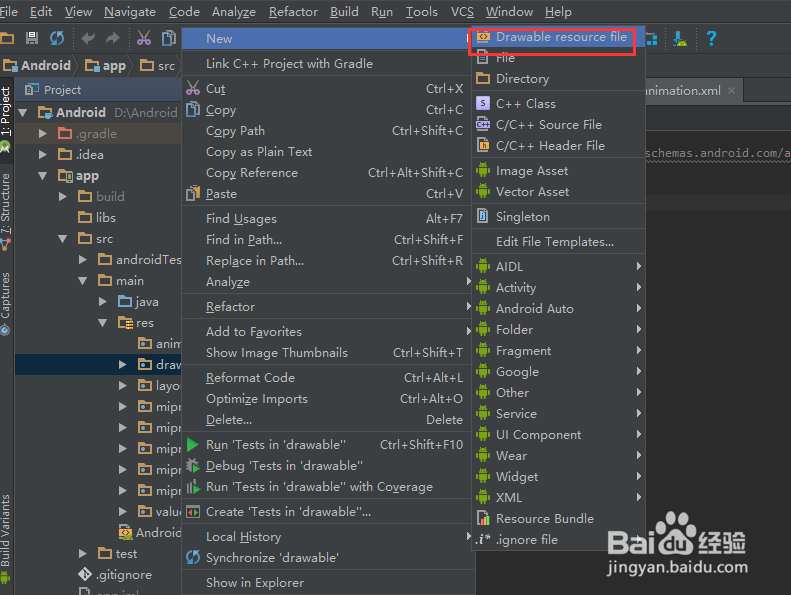This screenshot has width=791, height=595.
Task: Click Synchronize 'drawable' entry
Action: [x=327, y=558]
